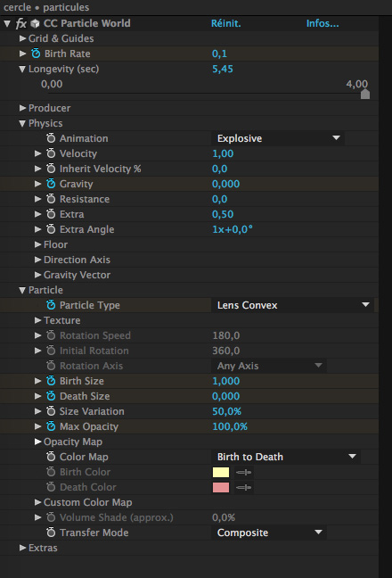This screenshot has width=392, height=578.
Task: Open the Particle Type dropdown showing Lens Convex
Action: (293, 305)
